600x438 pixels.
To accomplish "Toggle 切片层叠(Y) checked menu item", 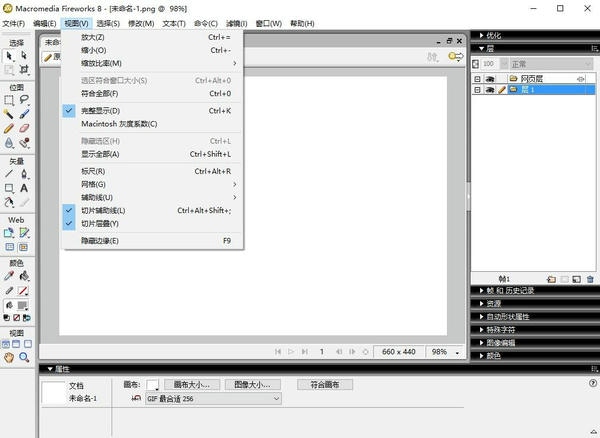I will coord(152,223).
